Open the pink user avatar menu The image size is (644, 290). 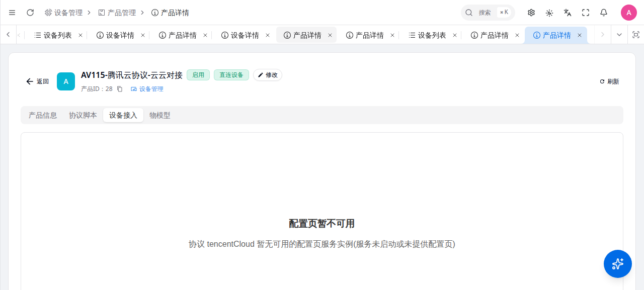629,13
